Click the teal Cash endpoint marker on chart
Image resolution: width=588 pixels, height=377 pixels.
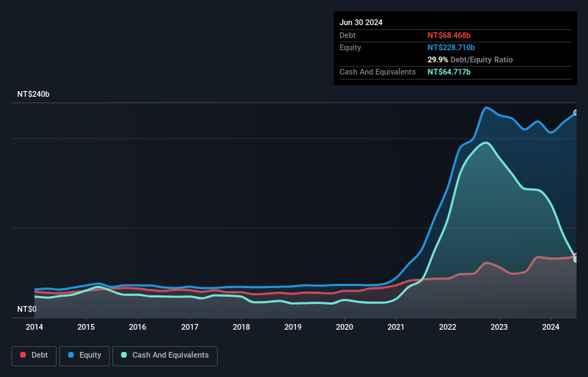[x=576, y=259]
